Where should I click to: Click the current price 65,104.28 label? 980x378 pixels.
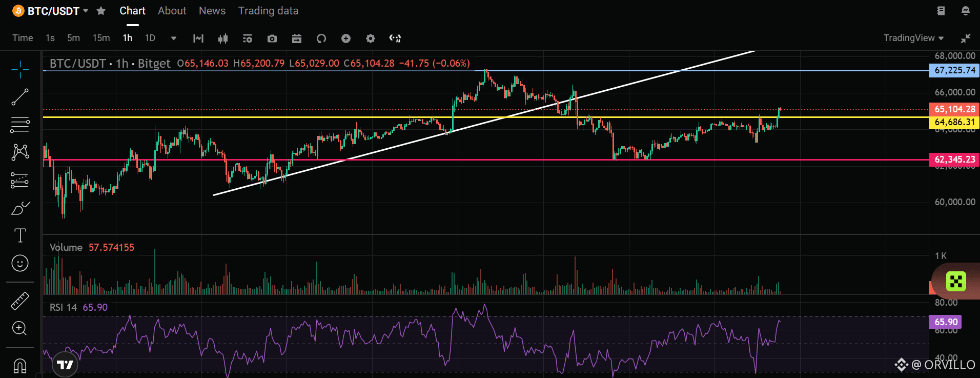[954, 109]
